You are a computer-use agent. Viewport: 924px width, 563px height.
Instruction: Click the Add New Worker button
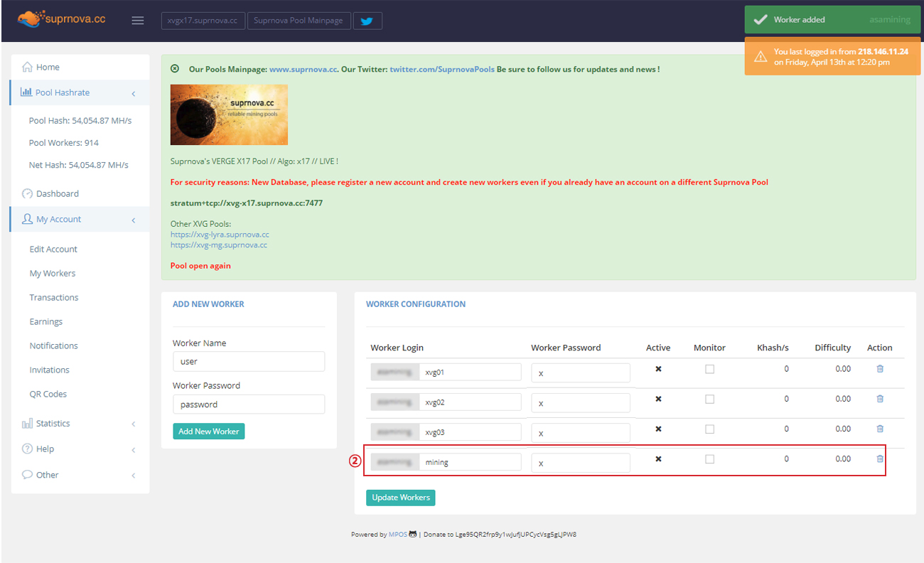tap(208, 431)
